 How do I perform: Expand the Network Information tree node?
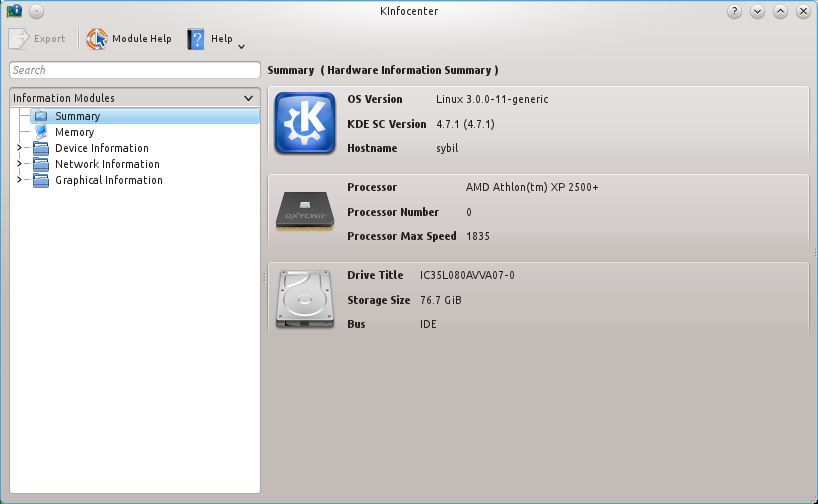(19, 164)
